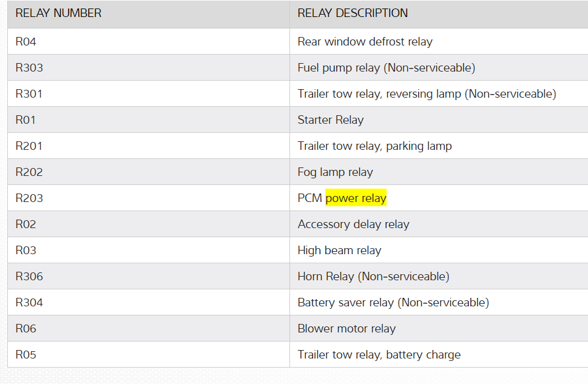This screenshot has width=588, height=384.
Task: Click the Blower motor relay description
Action: [346, 329]
